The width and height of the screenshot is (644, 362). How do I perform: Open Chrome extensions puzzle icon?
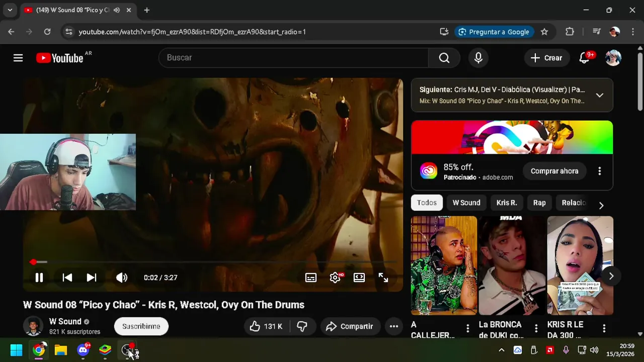tap(570, 32)
